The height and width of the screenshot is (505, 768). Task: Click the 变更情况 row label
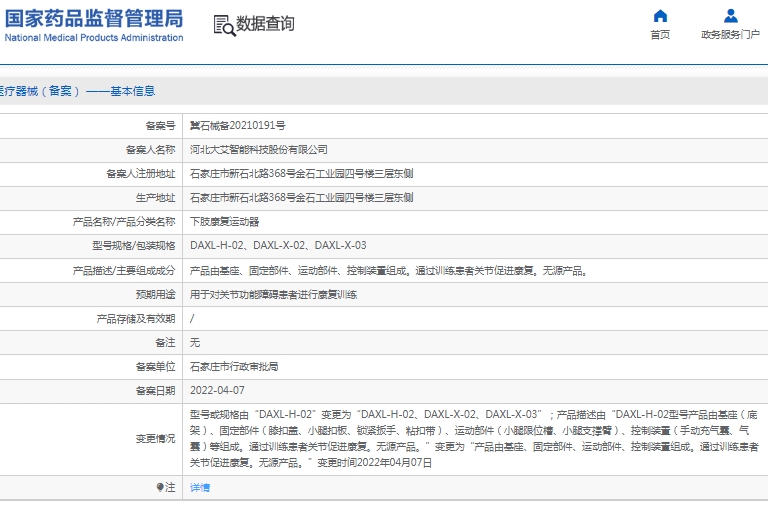155,438
